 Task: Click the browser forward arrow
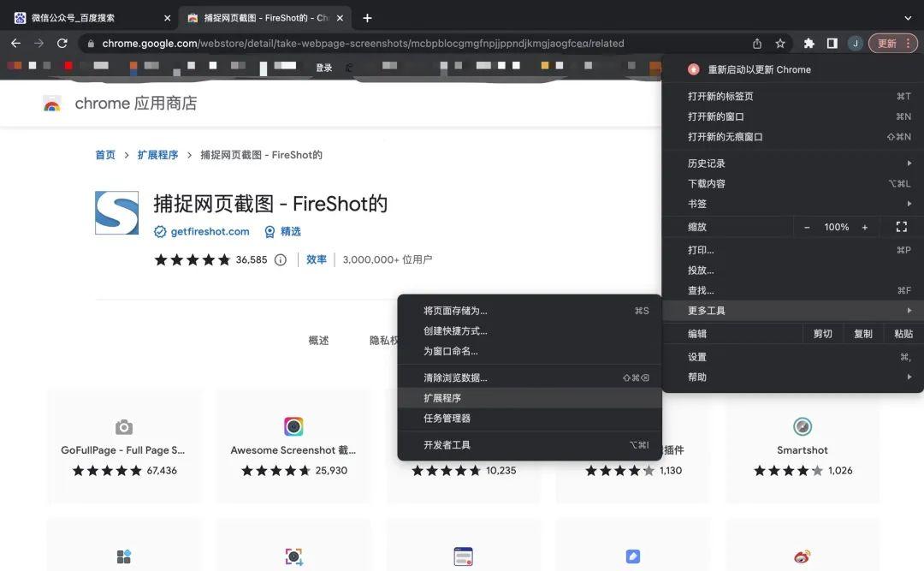(38, 43)
